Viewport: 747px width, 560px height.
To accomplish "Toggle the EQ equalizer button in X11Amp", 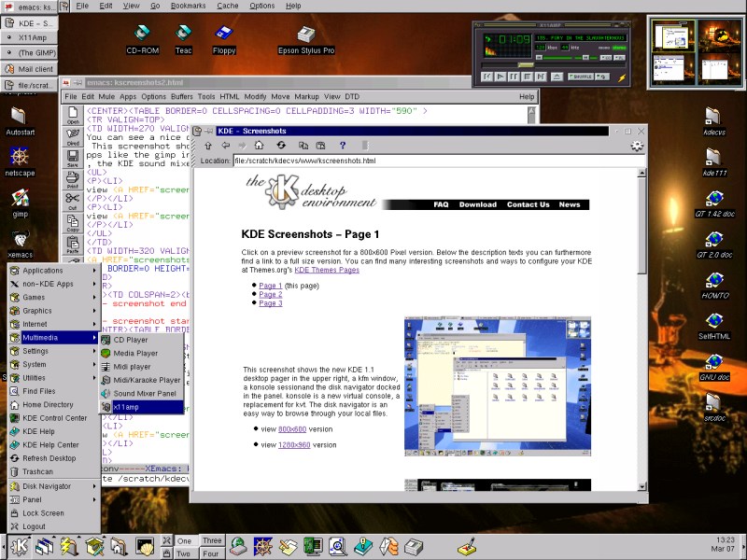I will [605, 58].
